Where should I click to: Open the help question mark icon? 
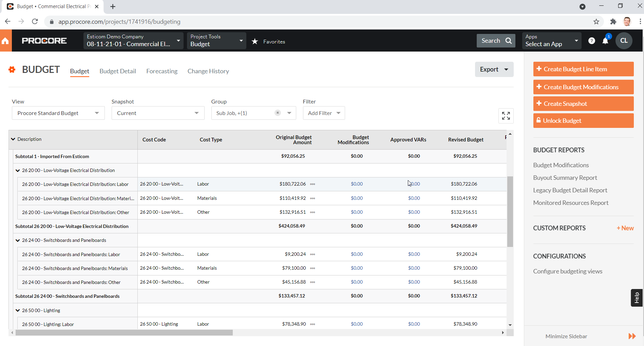click(x=591, y=41)
